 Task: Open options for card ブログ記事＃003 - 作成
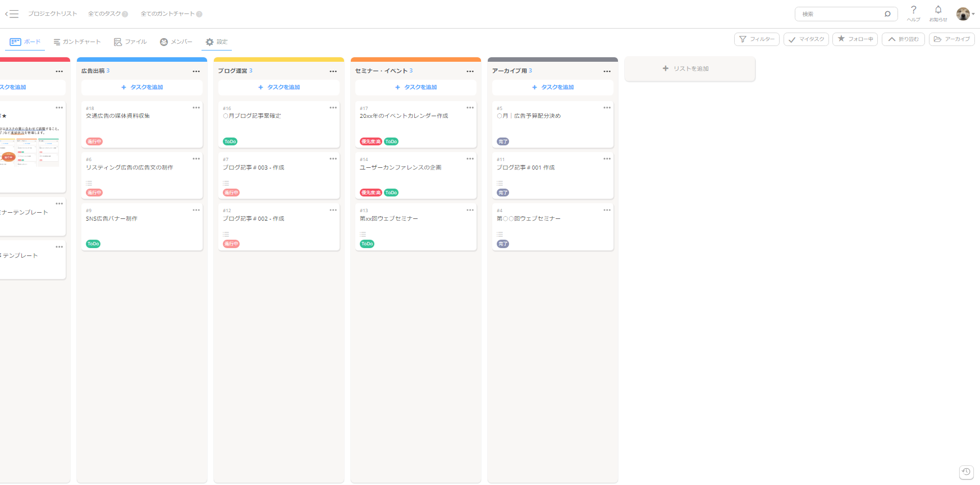(333, 159)
